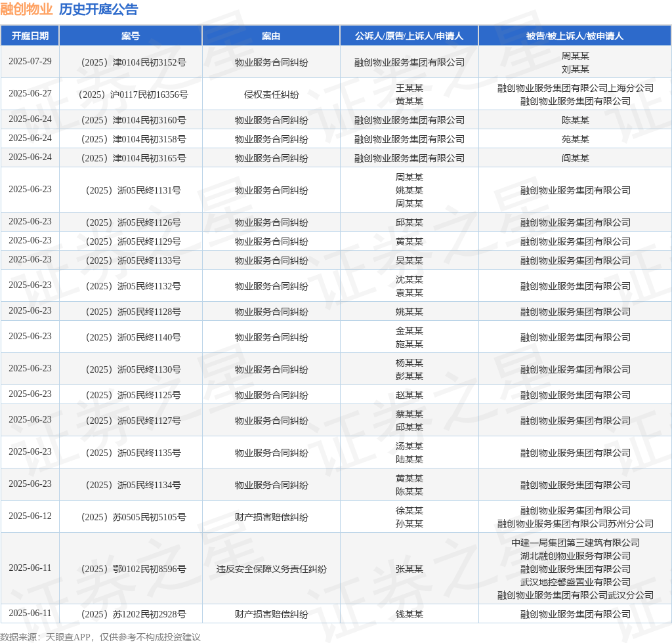Click plaintiff 吴某某
This screenshot has height=643, width=672.
409,260
